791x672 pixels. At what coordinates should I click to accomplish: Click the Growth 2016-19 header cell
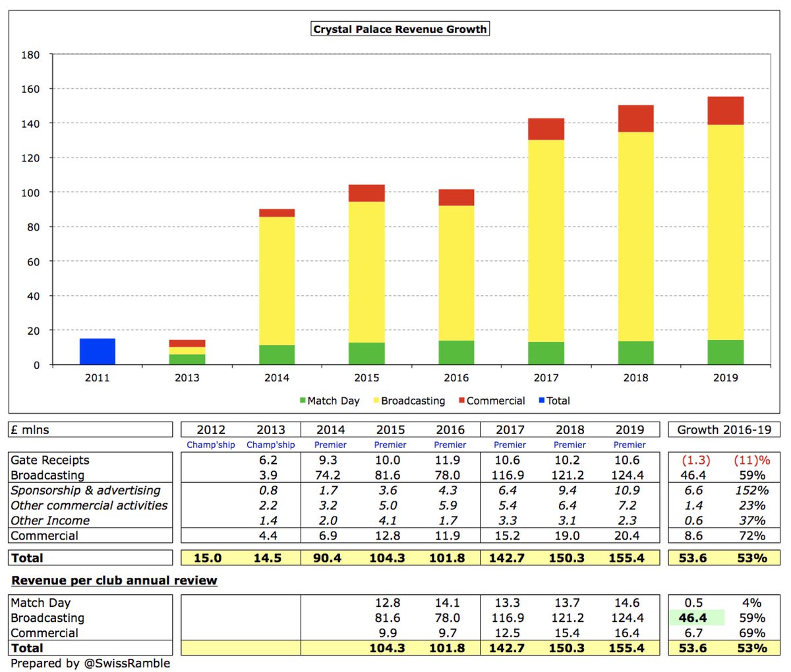click(x=724, y=430)
